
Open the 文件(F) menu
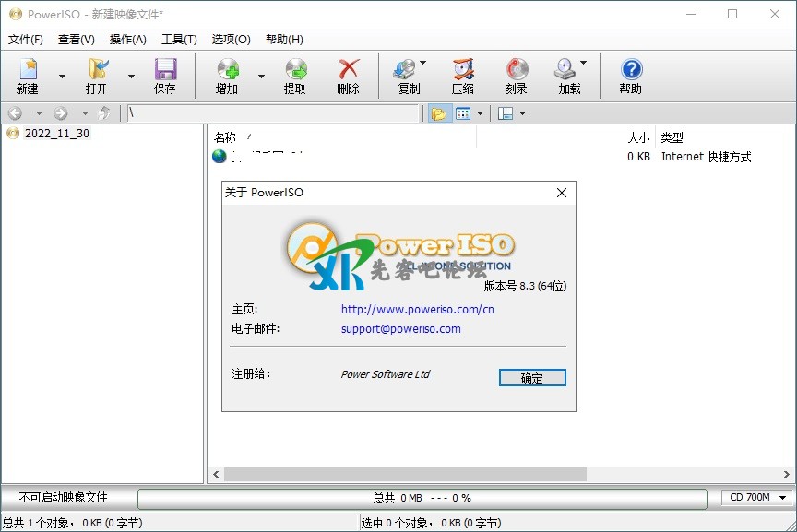point(26,40)
